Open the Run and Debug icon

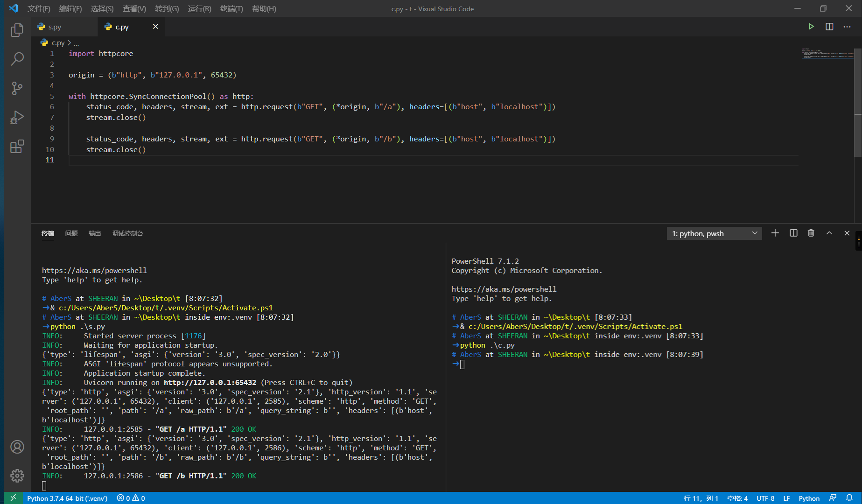(x=17, y=117)
